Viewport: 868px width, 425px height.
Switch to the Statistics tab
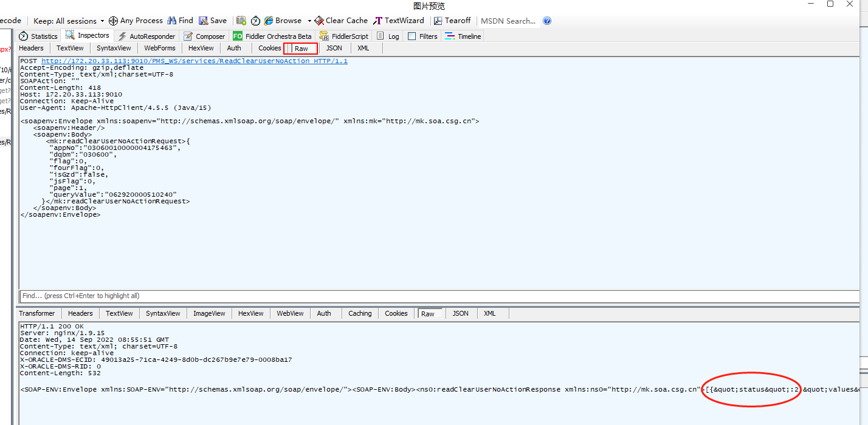(38, 36)
